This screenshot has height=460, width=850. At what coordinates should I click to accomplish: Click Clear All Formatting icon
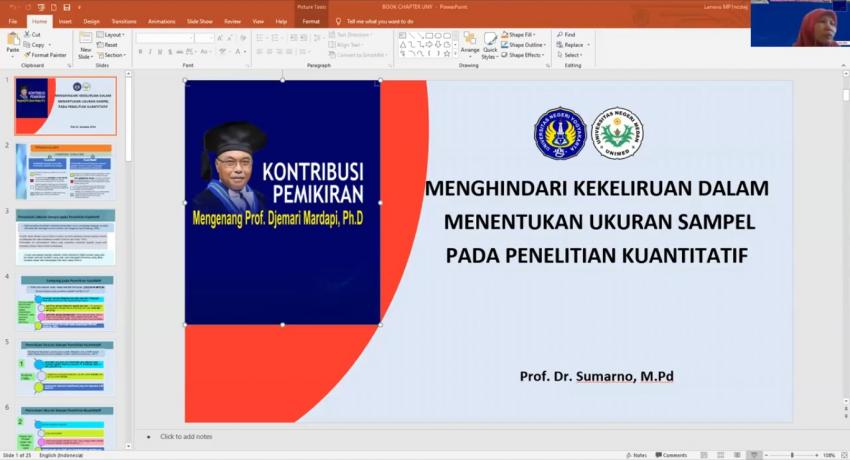click(243, 38)
